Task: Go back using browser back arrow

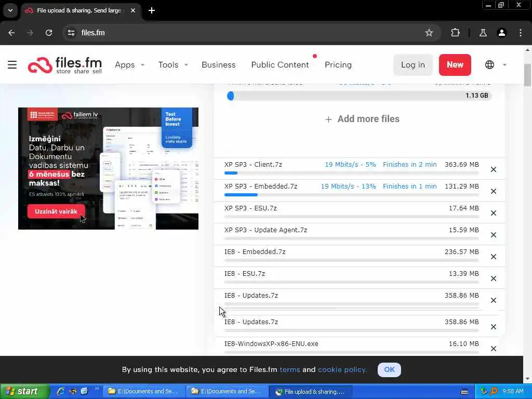Action: [11, 33]
